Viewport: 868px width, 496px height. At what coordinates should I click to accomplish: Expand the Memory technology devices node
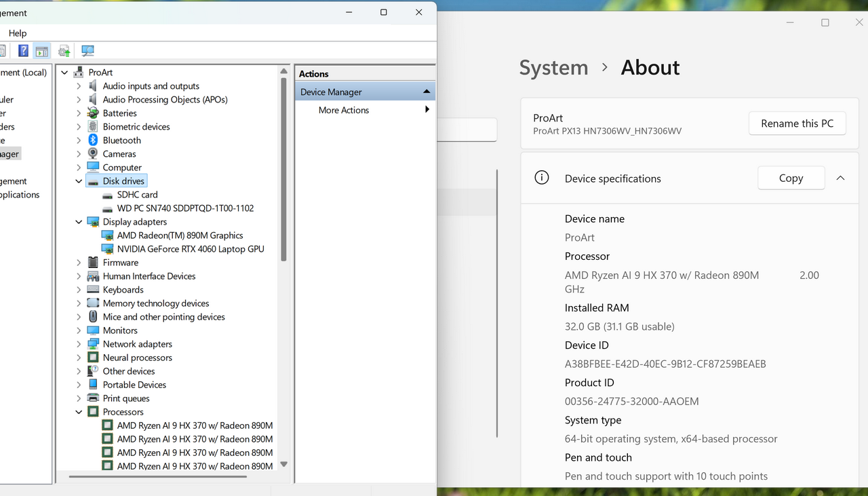click(79, 303)
